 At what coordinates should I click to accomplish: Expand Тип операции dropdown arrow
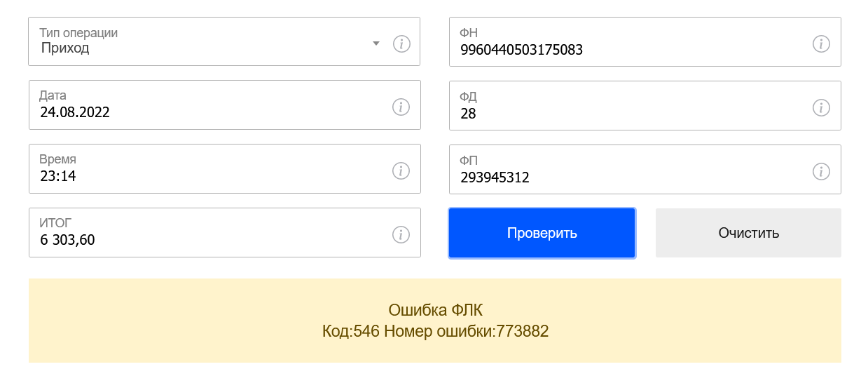point(376,43)
